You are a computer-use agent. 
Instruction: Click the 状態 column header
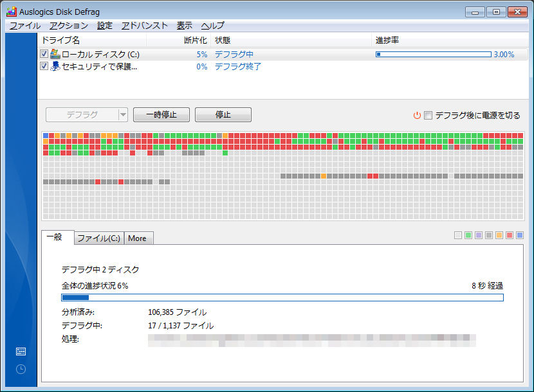(x=291, y=40)
